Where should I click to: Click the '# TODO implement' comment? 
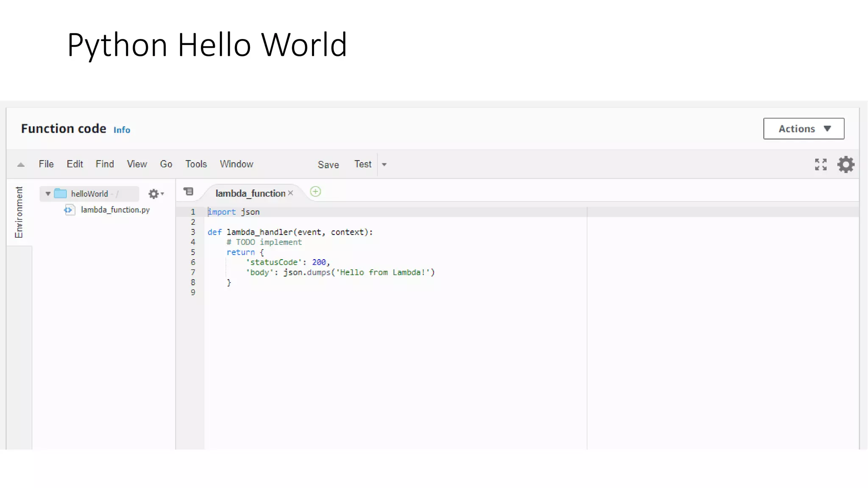click(x=264, y=242)
